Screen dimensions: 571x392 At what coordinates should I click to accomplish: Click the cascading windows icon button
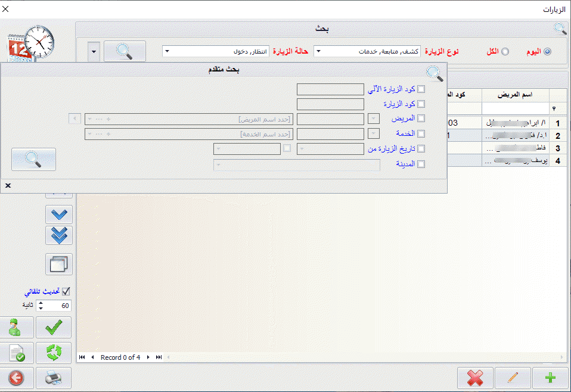[x=59, y=264]
